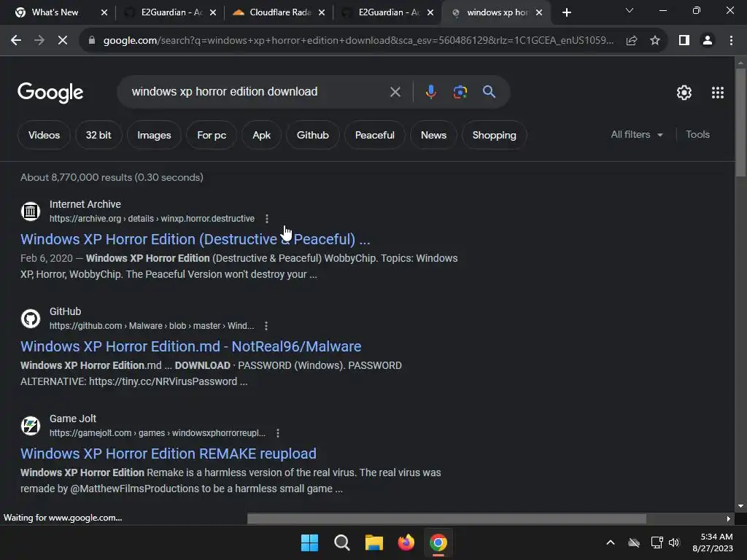The height and width of the screenshot is (560, 747).
Task: Apply the Peaceful filter chip
Action: tap(374, 135)
